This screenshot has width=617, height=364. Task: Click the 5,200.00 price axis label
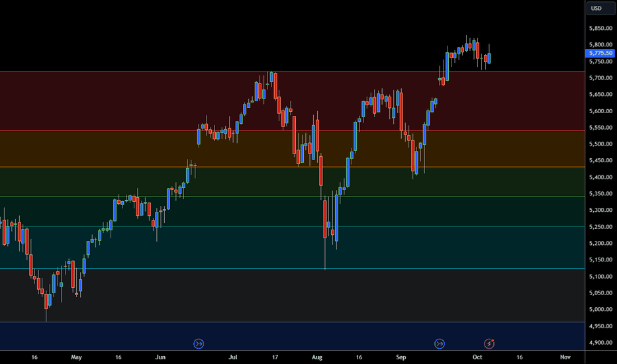click(x=600, y=243)
